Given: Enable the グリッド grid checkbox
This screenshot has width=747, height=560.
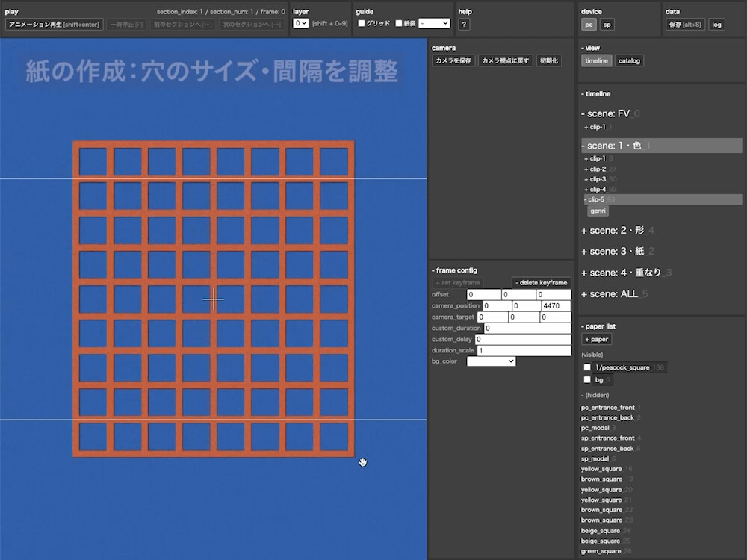Looking at the screenshot, I should coord(362,23).
